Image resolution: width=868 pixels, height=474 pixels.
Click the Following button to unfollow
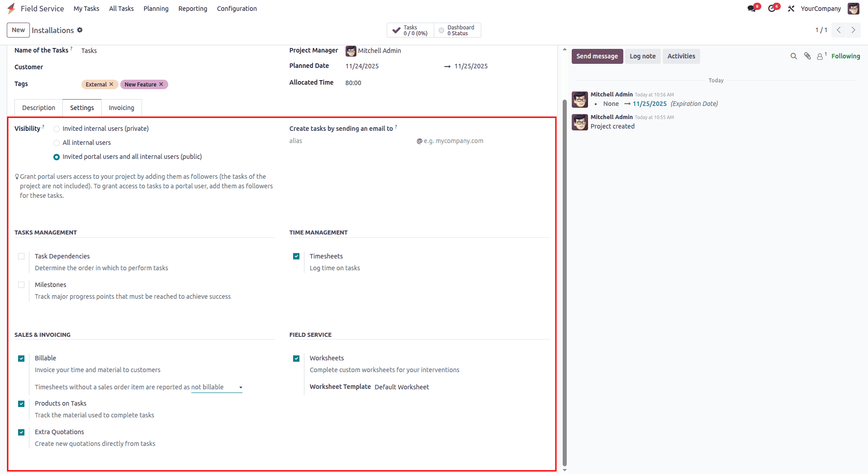[x=846, y=56]
